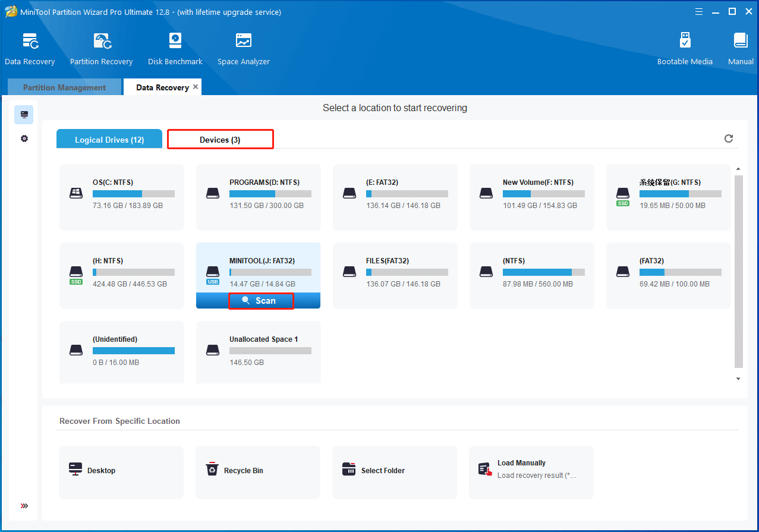Click the Windows logo icon of OS(C:)
Viewport: 759px width, 532px height.
[x=75, y=193]
